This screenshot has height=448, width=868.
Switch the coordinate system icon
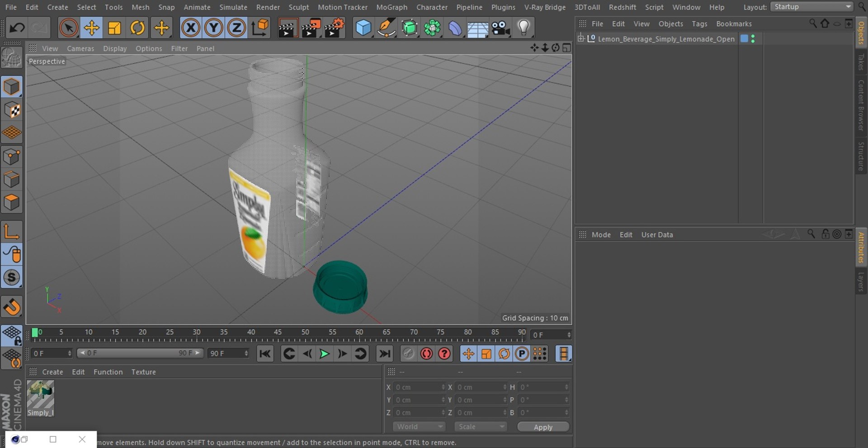(x=260, y=28)
